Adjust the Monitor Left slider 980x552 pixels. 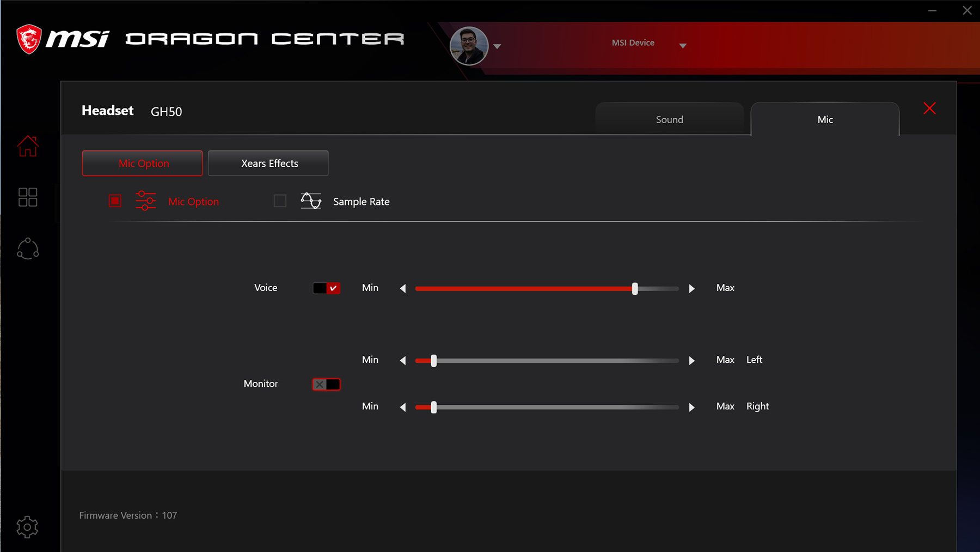(x=547, y=361)
